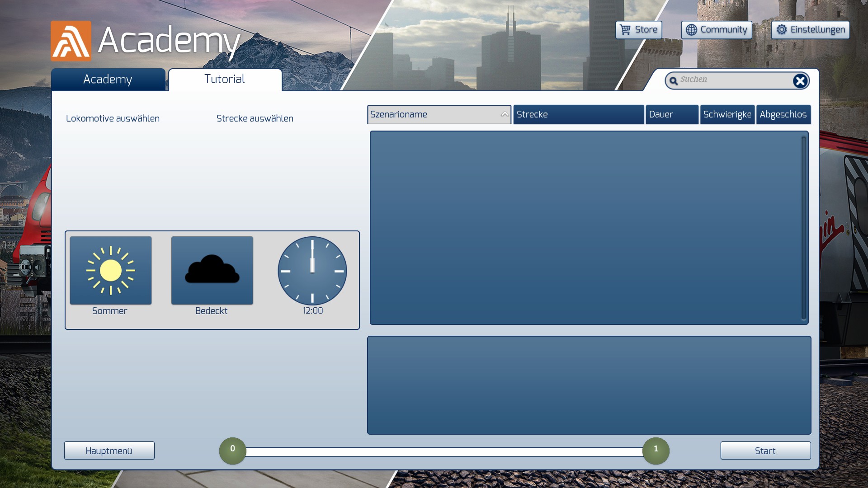Click the Academy logo icon

tap(71, 41)
